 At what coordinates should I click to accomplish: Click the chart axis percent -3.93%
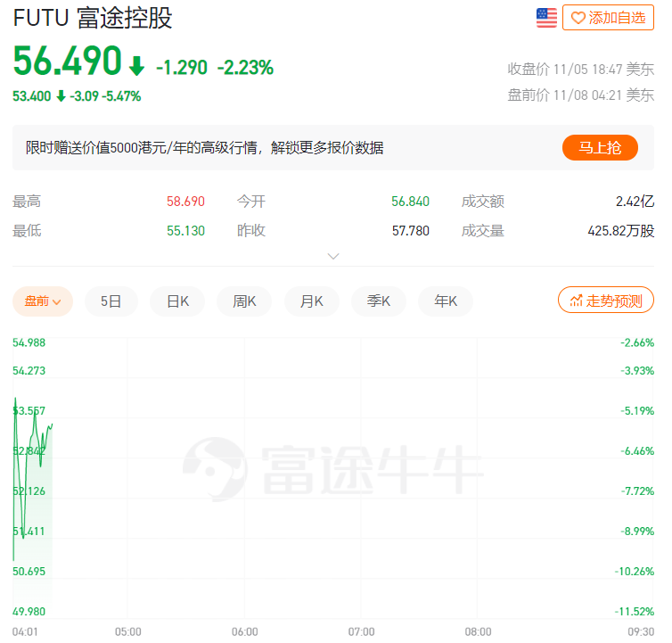(637, 371)
